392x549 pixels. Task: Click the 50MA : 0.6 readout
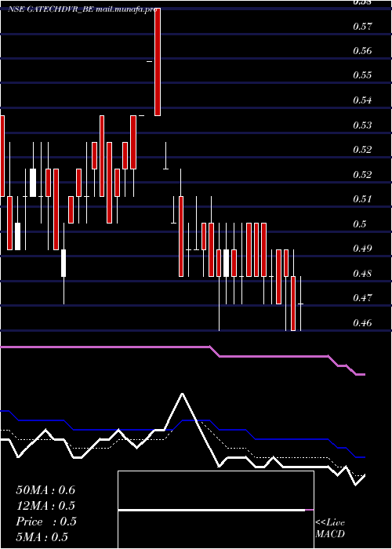[x=45, y=490]
